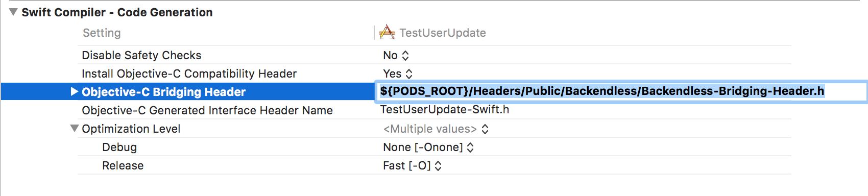The image size is (868, 196).
Task: Select the Debug optimization row
Action: coord(434,147)
